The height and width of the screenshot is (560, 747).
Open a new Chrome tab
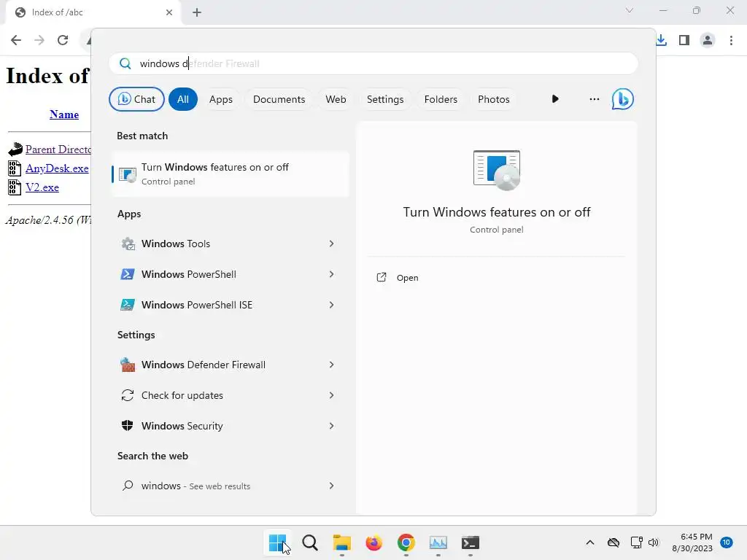(x=197, y=12)
